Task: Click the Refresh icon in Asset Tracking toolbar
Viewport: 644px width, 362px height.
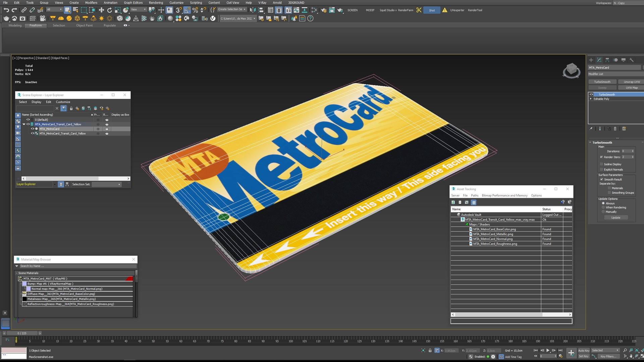Action: pyautogui.click(x=453, y=202)
